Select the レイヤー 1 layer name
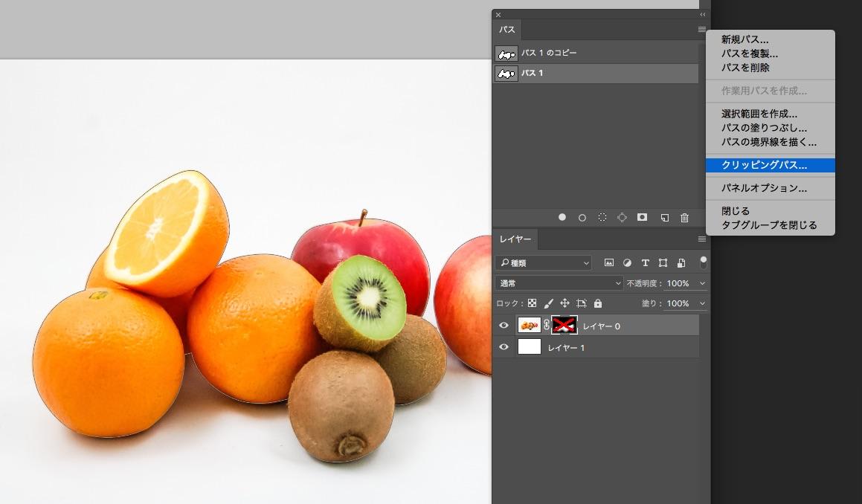This screenshot has height=504, width=862. point(566,348)
